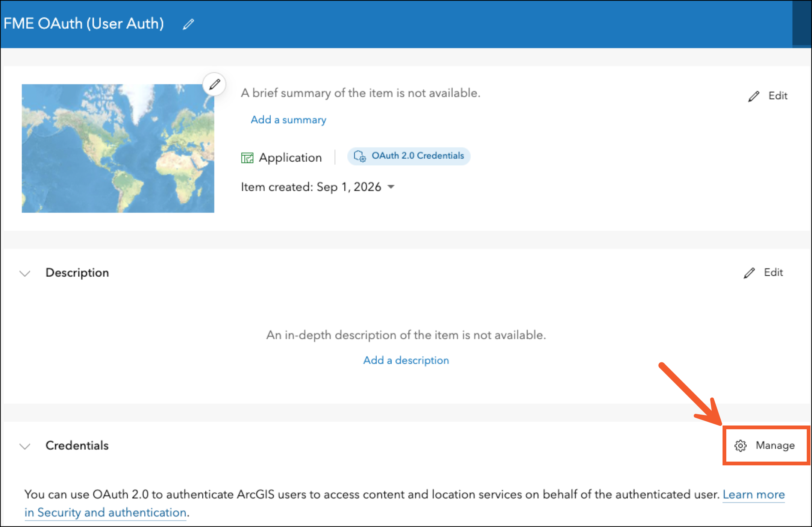Click the OAuth 2.0 Credentials badge icon
This screenshot has height=527, width=812.
[x=360, y=156]
